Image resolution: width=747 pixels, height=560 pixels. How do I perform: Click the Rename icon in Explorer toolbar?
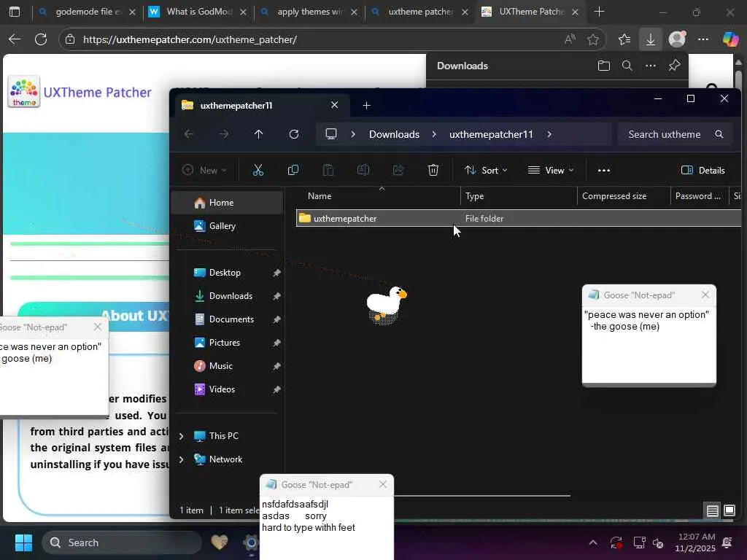pos(363,170)
